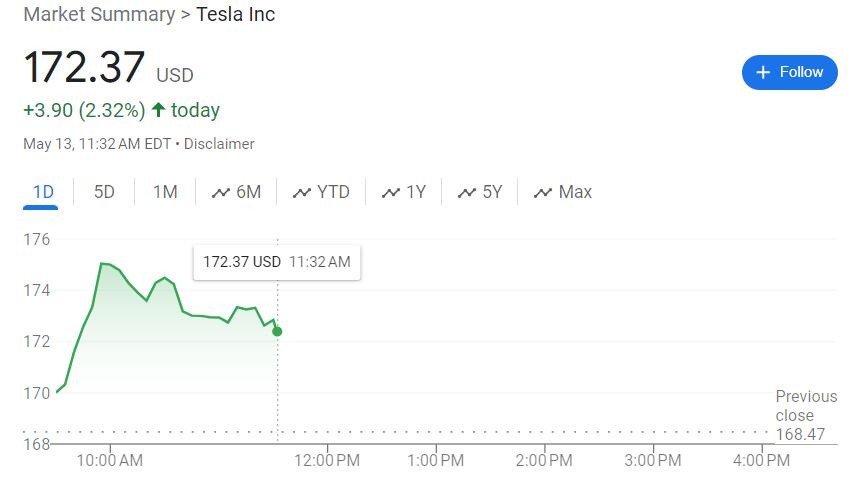Click the 6M chart trend icon

tap(221, 192)
